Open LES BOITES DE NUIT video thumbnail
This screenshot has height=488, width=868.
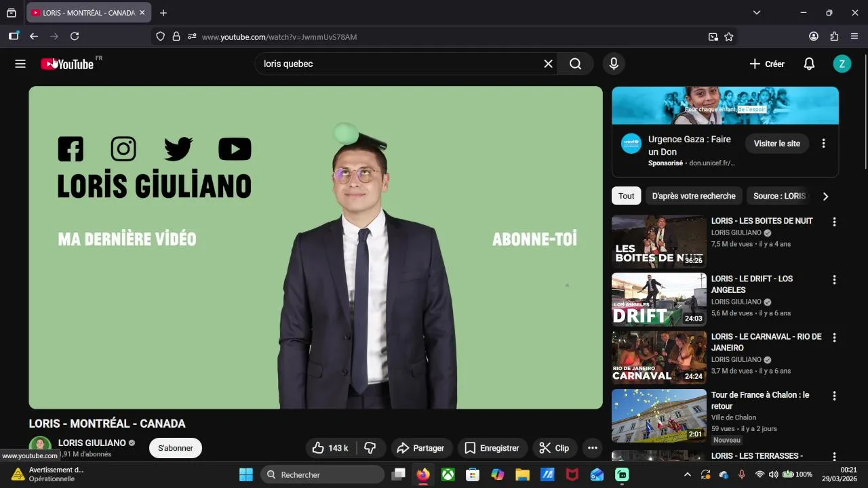[x=659, y=242]
